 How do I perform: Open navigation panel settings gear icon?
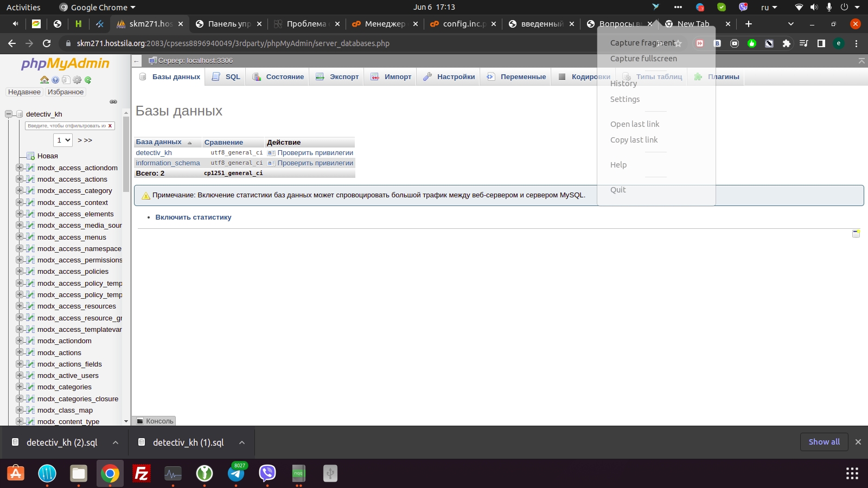point(77,80)
